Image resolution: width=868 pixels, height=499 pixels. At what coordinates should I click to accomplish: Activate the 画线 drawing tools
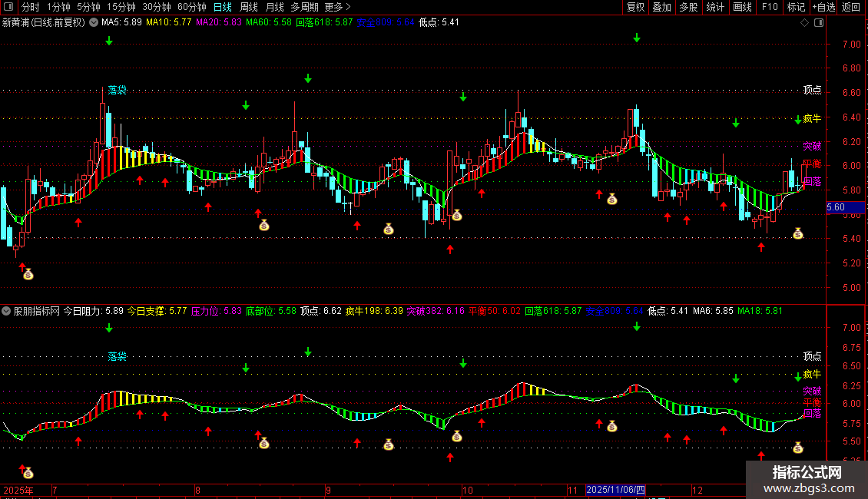pos(742,7)
